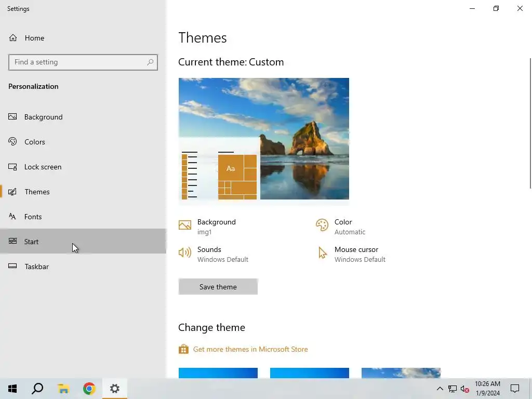
Task: Select the first theme thumbnail under Change theme
Action: point(218,373)
